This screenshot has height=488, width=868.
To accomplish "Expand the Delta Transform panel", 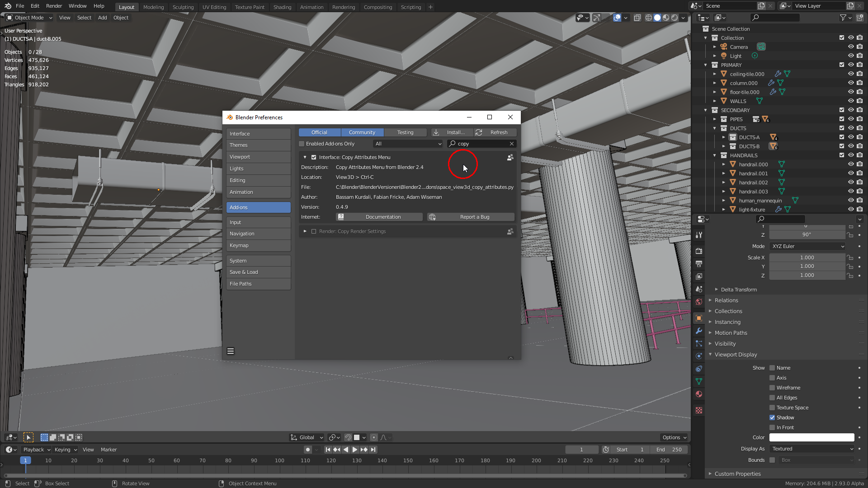I will [x=738, y=290].
